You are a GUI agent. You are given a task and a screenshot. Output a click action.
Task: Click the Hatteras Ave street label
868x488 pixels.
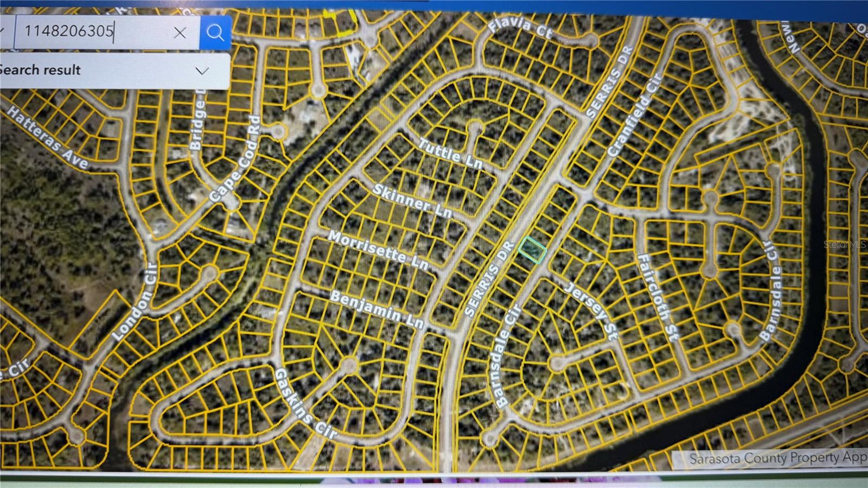pos(47,137)
